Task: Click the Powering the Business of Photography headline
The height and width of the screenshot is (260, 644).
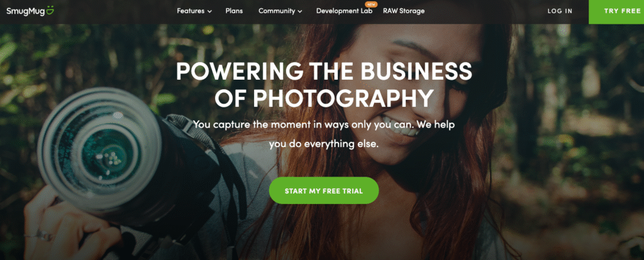Action: (324, 85)
